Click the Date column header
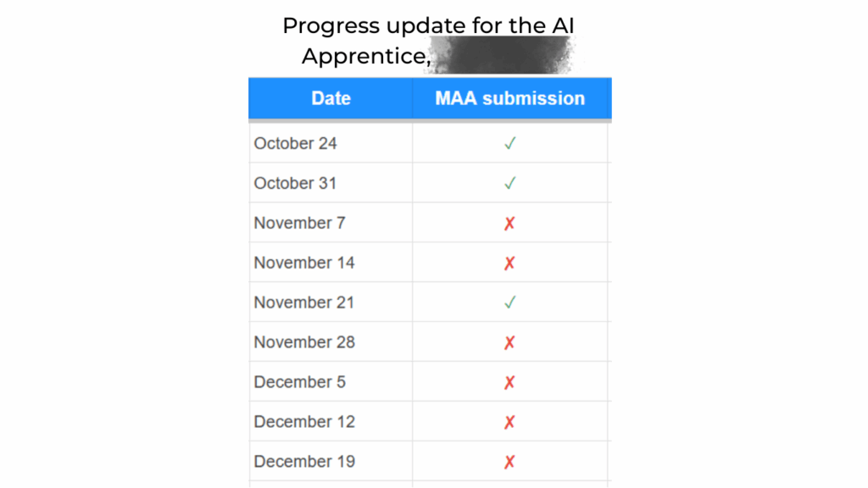868x488 pixels. 331,98
